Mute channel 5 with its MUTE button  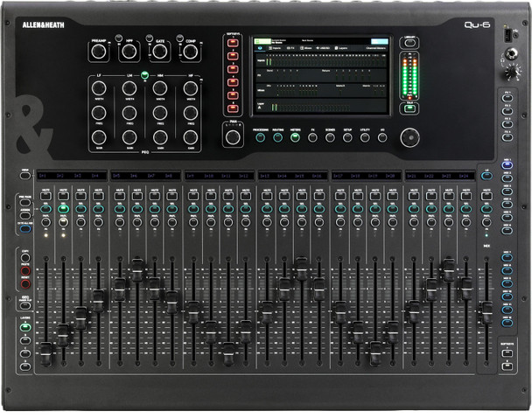(x=119, y=196)
